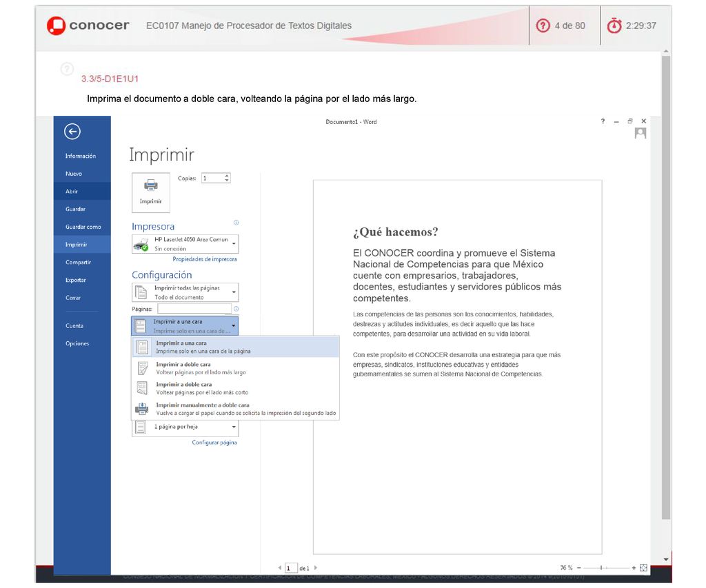Open Opciones in the sidebar
The width and height of the screenshot is (706, 588).
[82, 343]
